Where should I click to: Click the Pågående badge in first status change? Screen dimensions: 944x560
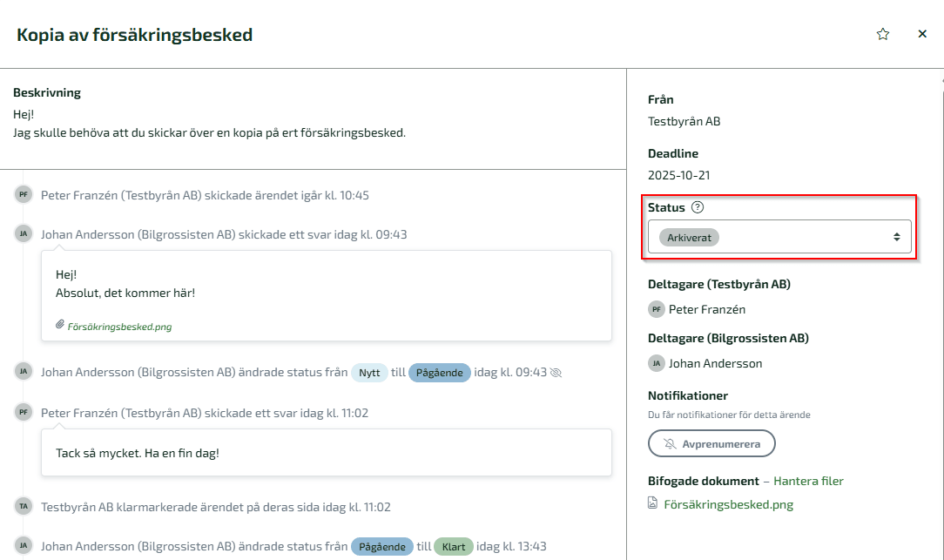(x=439, y=373)
